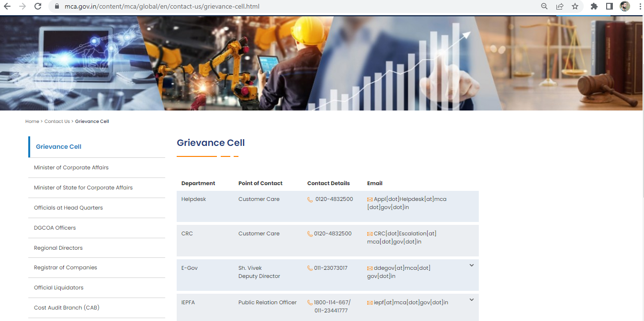
Task: Click CRC phone number 0120-4832500
Action: point(333,233)
